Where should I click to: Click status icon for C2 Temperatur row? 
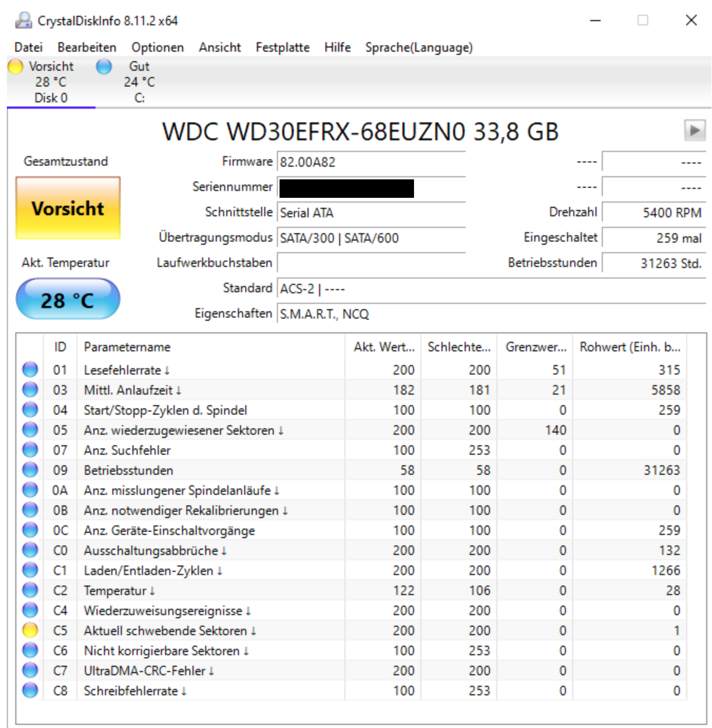tap(30, 590)
